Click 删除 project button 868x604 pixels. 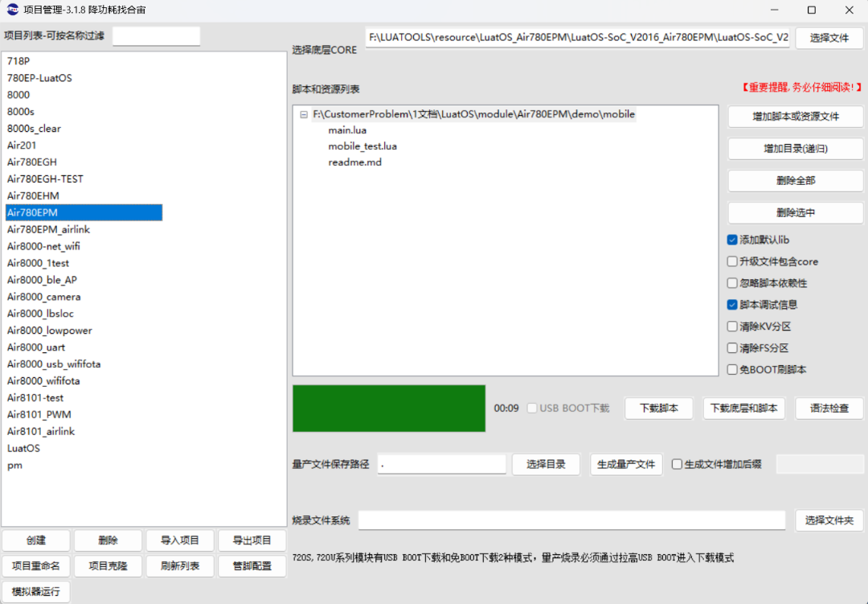click(108, 540)
